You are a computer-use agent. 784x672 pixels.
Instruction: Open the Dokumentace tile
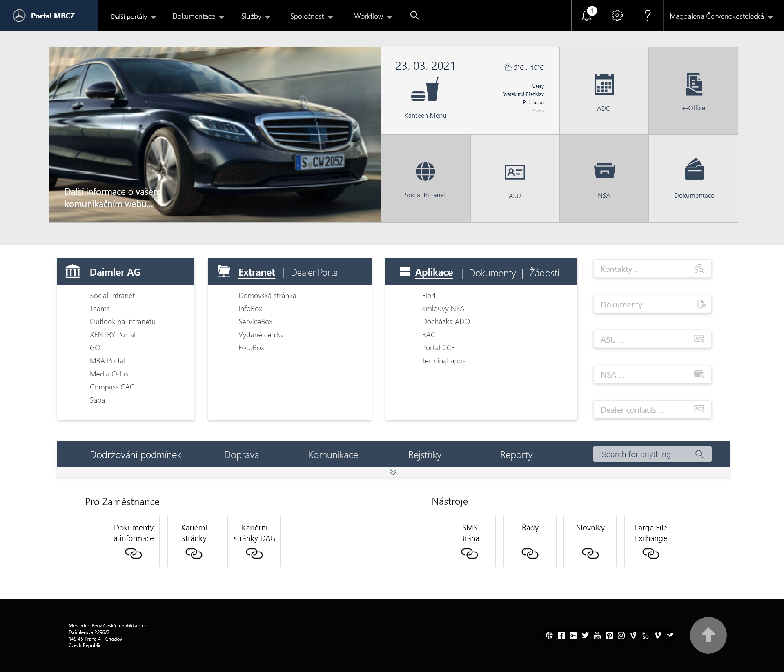[x=694, y=178]
